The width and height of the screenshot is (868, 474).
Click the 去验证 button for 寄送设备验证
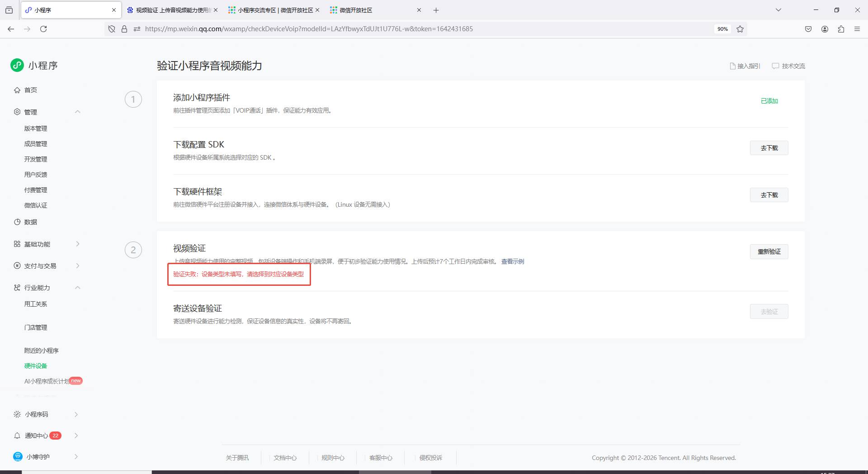[769, 312]
